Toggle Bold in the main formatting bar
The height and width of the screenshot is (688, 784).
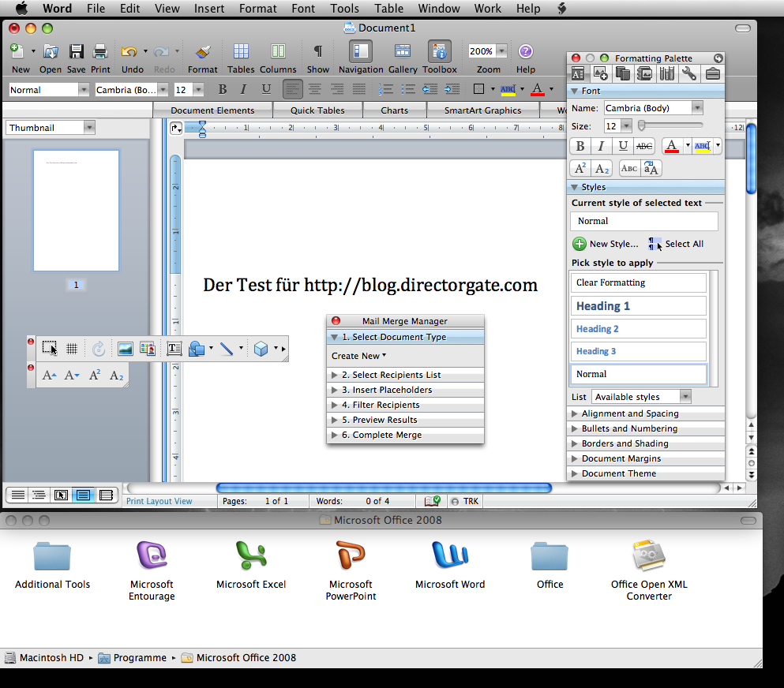click(223, 89)
